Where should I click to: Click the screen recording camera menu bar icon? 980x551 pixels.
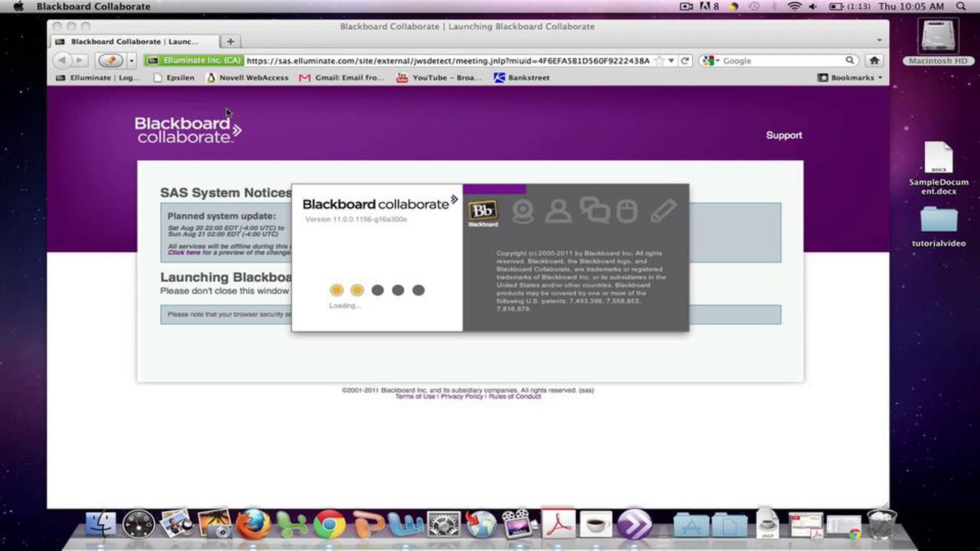(686, 7)
